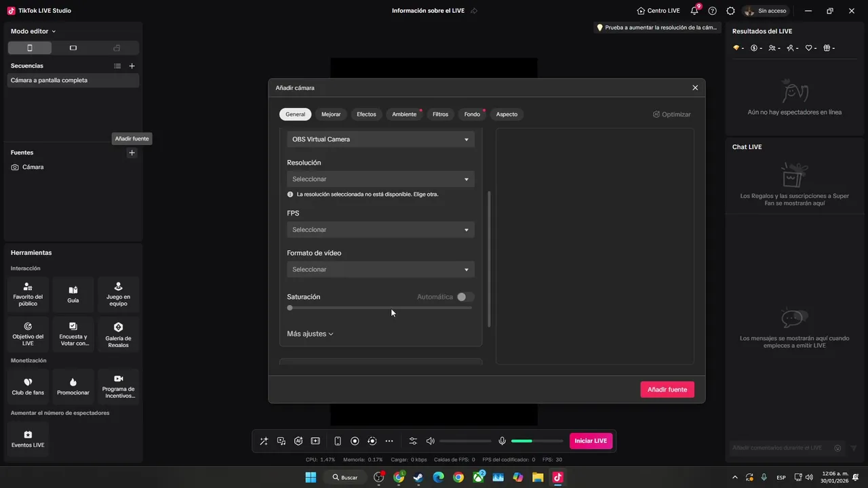Screen dimensions: 868x488
Task: Open the settings hexagon icon in title bar
Action: tap(730, 11)
